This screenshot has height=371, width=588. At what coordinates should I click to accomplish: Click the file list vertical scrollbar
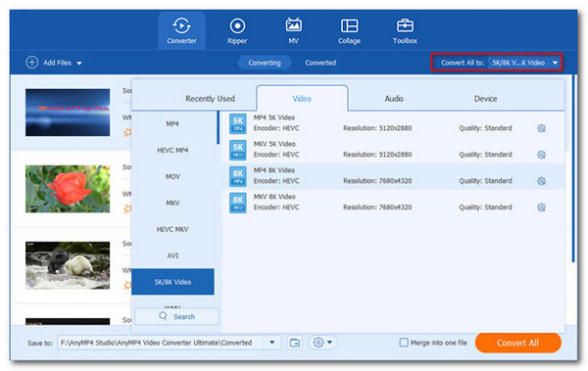point(573,168)
